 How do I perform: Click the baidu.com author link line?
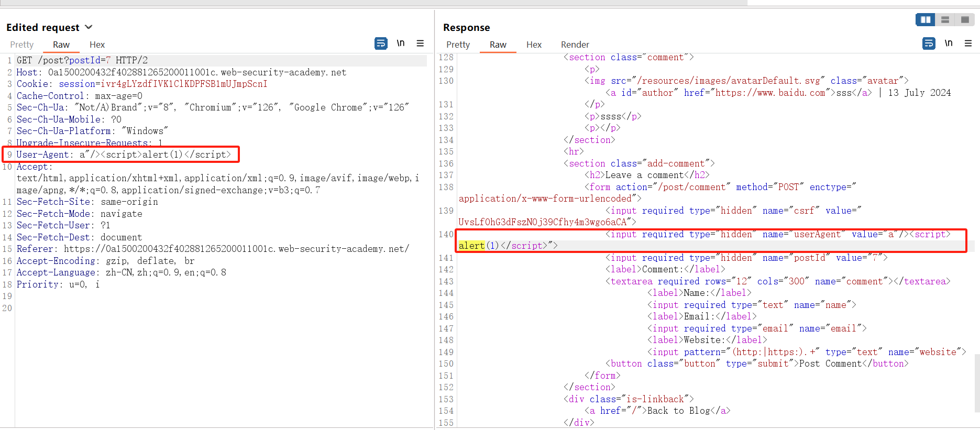coord(778,93)
